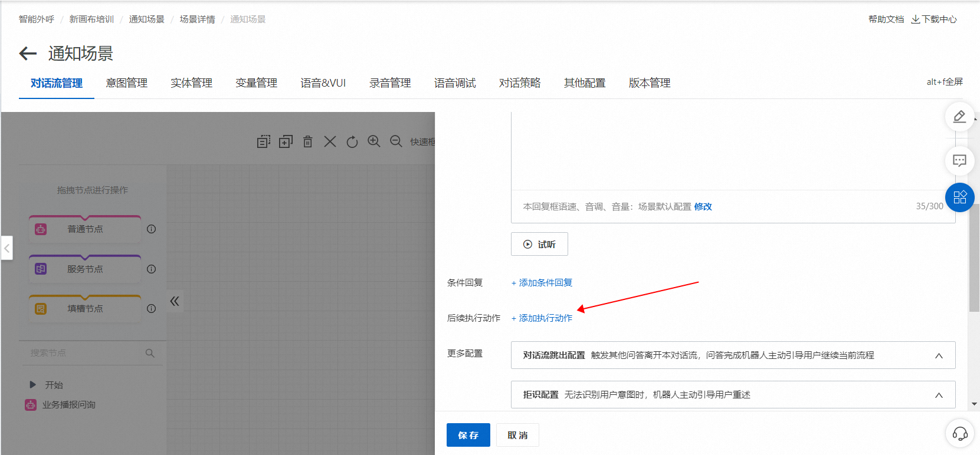
Task: Click the 修改 link for voice settings
Action: tap(703, 207)
